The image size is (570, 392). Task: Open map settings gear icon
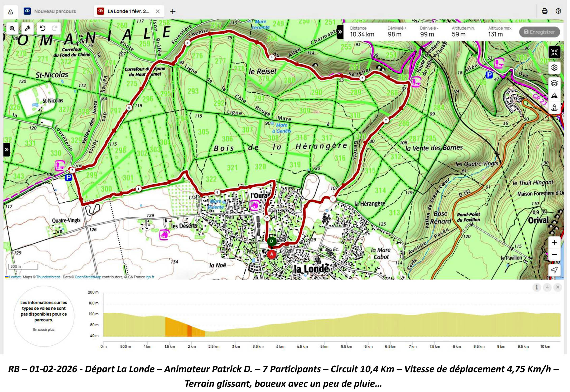click(554, 68)
